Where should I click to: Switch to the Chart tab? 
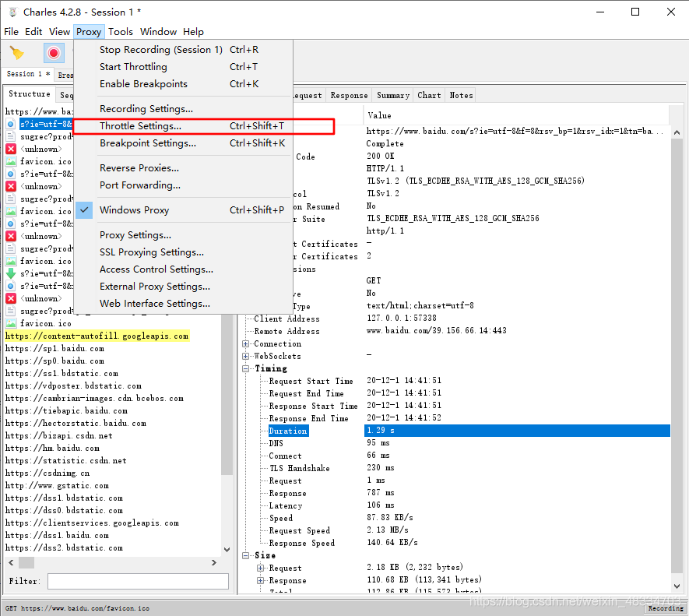(x=429, y=96)
